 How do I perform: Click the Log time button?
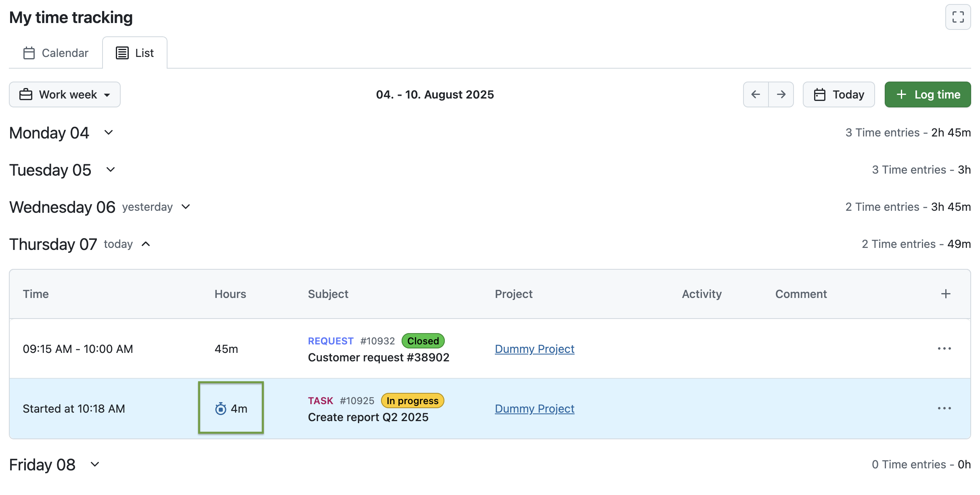pos(927,94)
